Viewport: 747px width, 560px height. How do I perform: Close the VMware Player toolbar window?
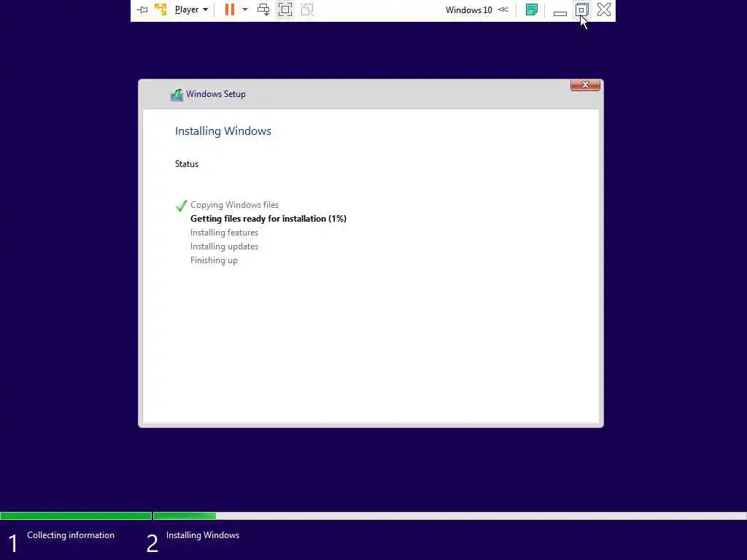[603, 9]
